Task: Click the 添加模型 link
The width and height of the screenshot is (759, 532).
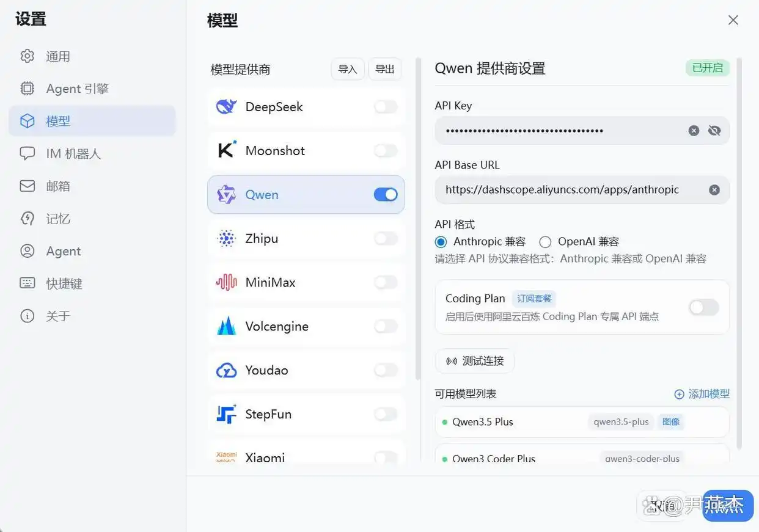Action: click(x=702, y=394)
